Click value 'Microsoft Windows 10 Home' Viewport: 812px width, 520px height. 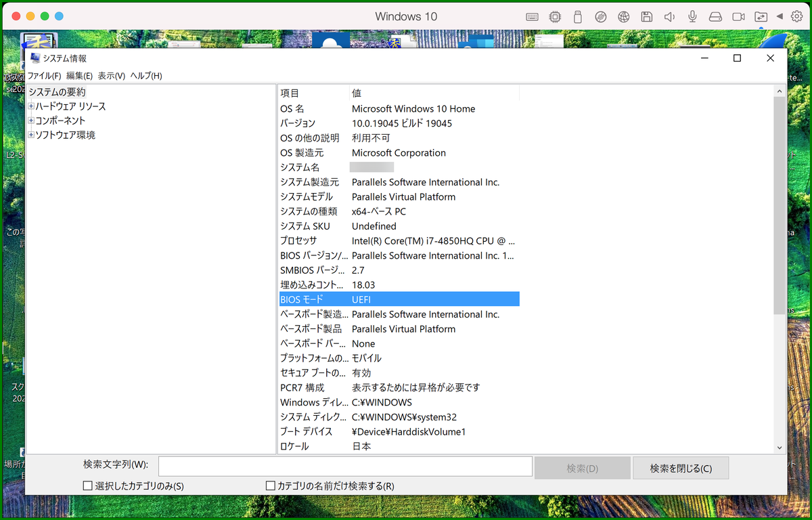coord(413,108)
